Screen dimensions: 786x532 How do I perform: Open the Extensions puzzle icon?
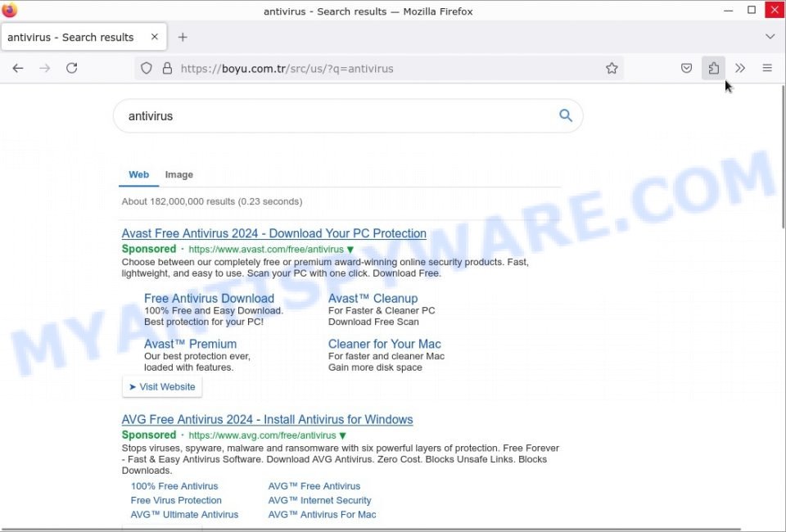[713, 68]
